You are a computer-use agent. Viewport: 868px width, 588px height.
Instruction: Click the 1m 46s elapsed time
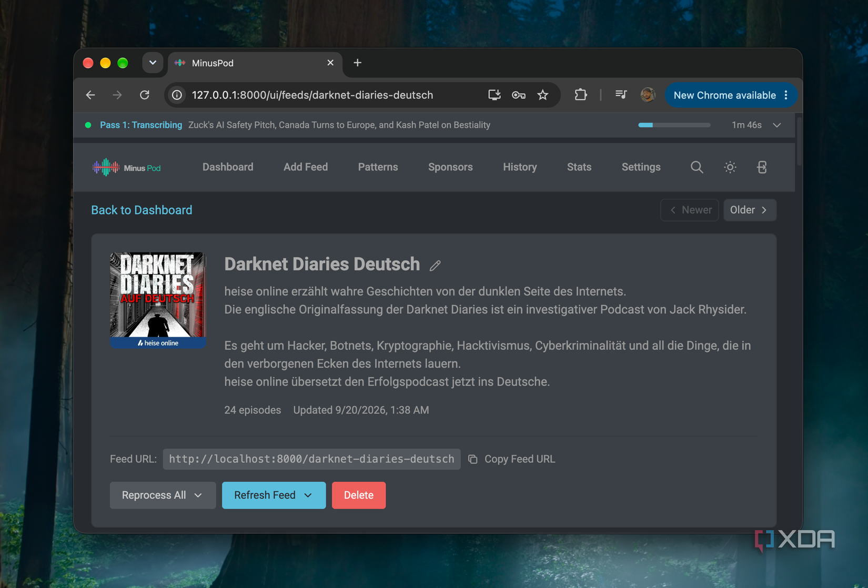tap(746, 125)
